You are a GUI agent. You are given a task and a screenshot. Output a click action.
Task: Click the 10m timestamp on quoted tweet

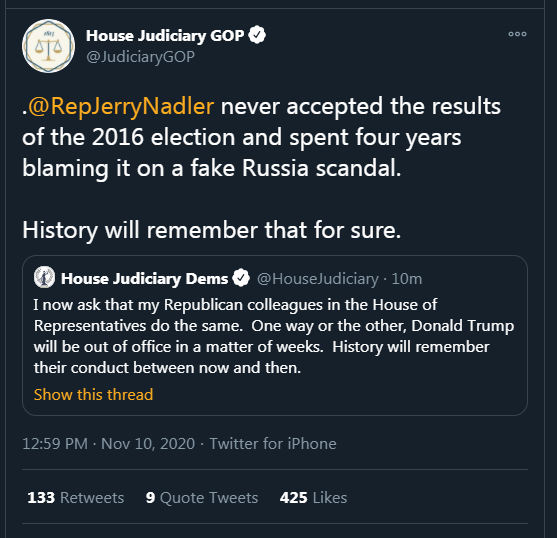[x=407, y=279]
